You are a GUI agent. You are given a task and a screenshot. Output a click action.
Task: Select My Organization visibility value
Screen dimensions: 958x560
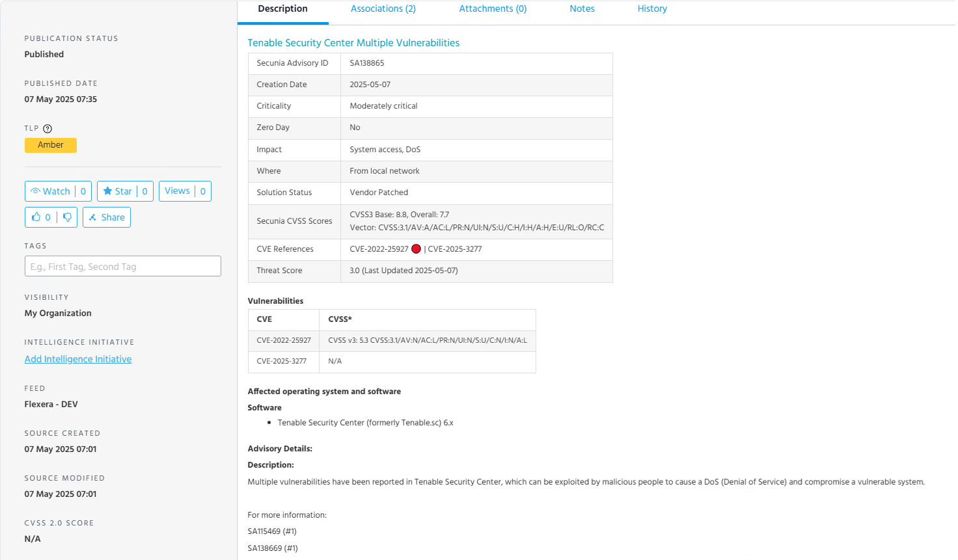(x=58, y=313)
